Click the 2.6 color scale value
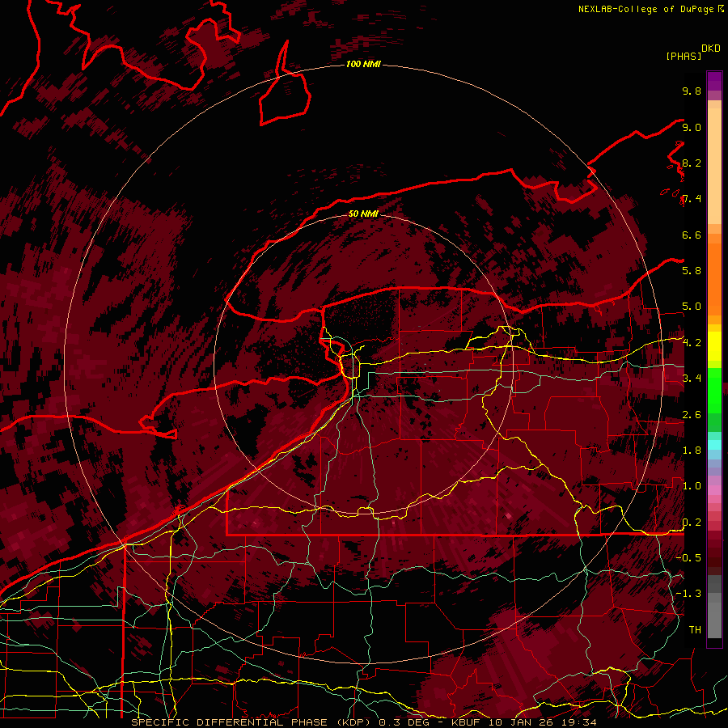728x728 pixels. (692, 414)
